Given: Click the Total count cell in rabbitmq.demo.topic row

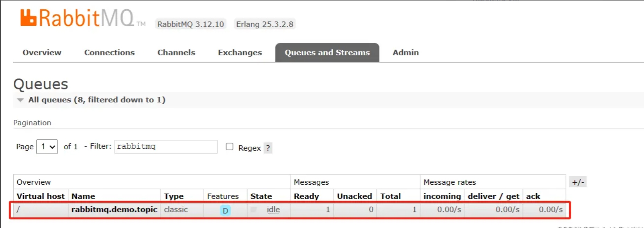Looking at the screenshot, I should coord(398,210).
